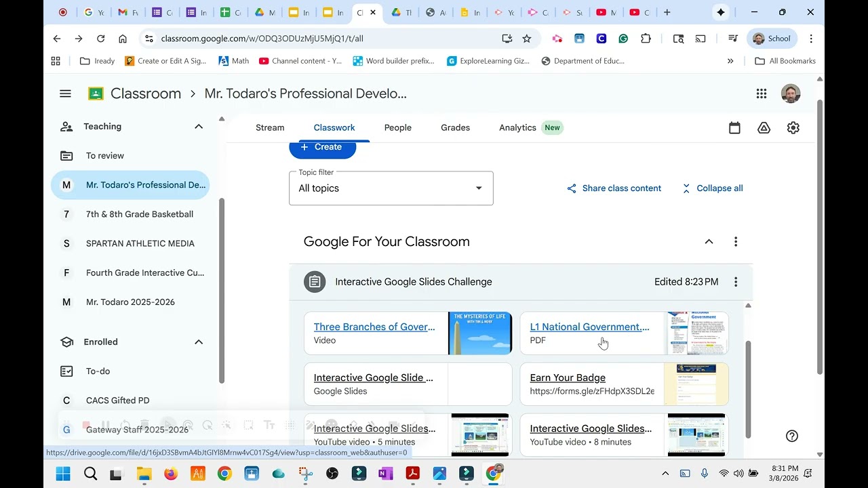The image size is (868, 488).
Task: Open the Chrome three-dot menu
Action: 811,39
